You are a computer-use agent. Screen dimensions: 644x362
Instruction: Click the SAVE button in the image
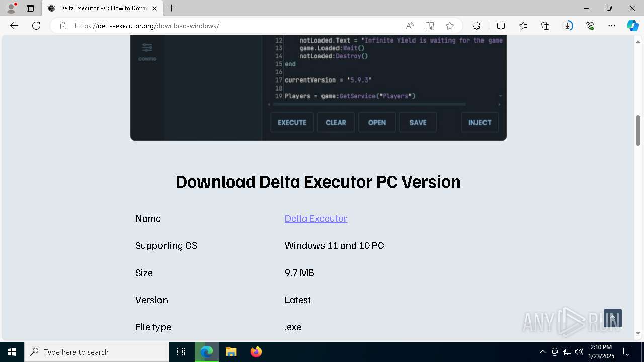418,122
